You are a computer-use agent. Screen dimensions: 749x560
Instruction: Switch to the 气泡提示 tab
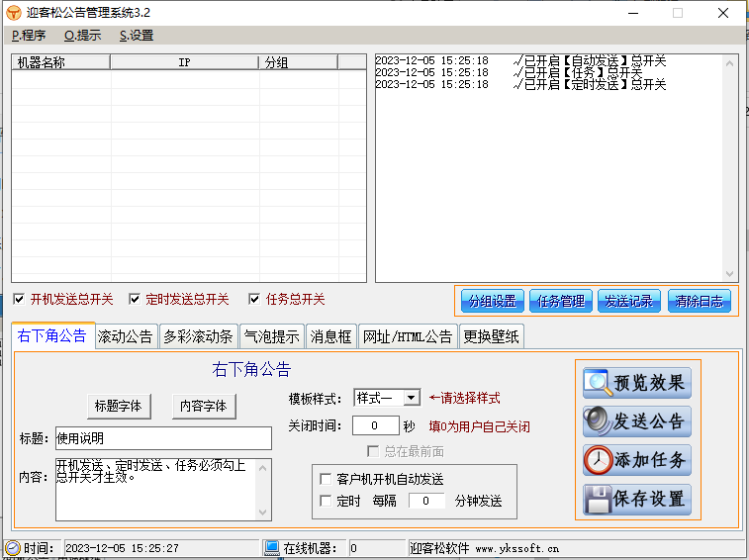tap(272, 336)
